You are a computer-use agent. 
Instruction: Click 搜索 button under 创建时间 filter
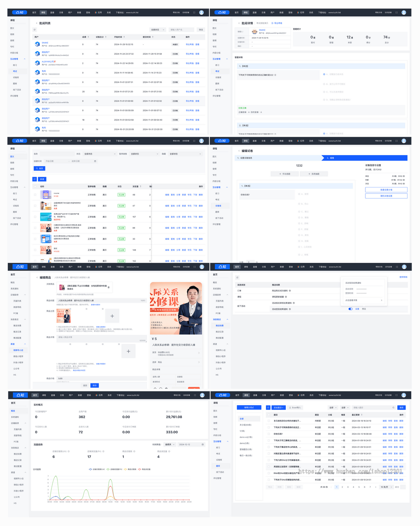pyautogui.click(x=40, y=168)
